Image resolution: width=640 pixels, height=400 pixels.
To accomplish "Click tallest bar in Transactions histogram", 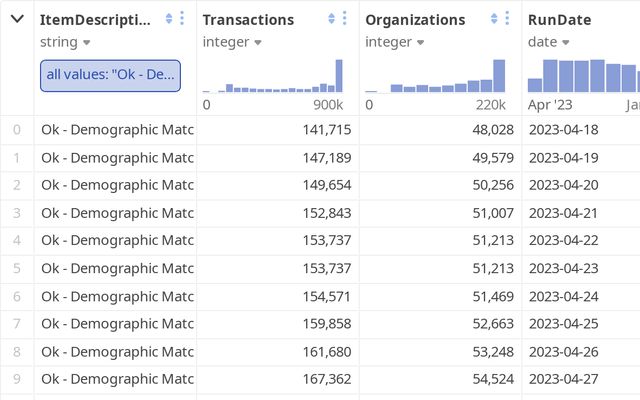I will (339, 77).
